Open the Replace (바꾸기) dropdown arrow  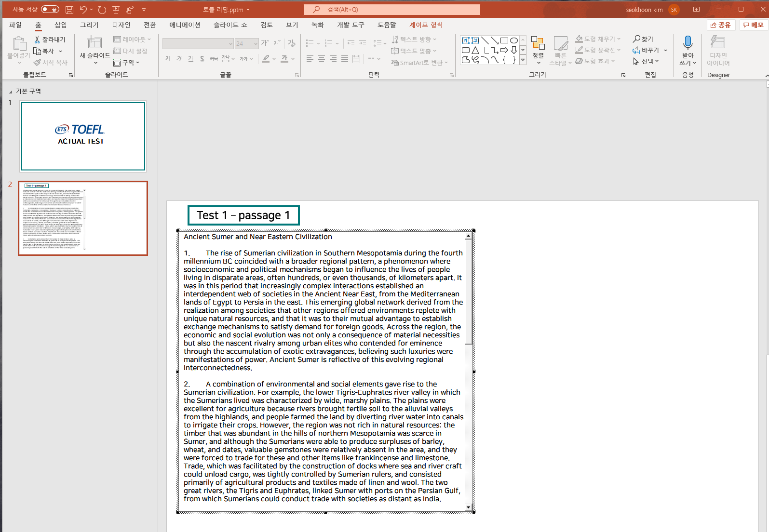tap(666, 50)
